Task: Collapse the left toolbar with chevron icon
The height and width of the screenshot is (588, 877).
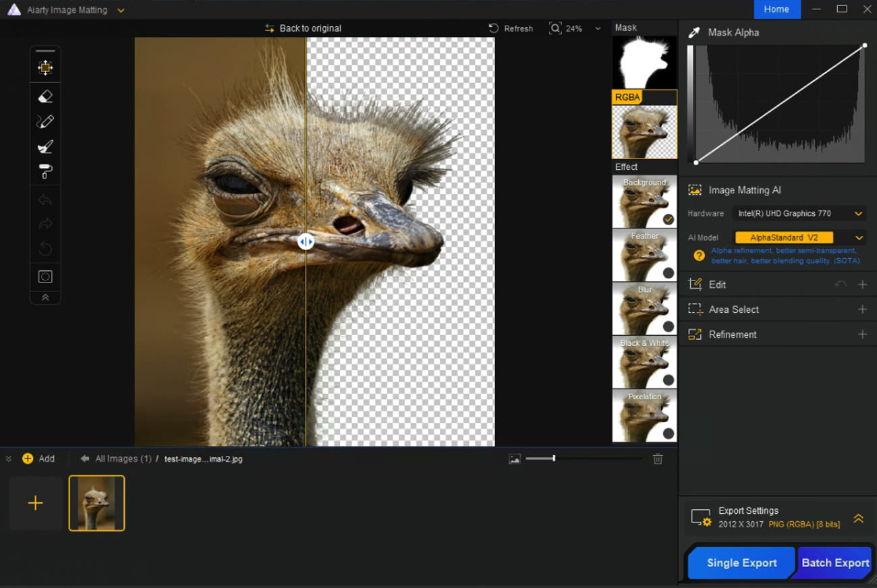Action: click(45, 297)
